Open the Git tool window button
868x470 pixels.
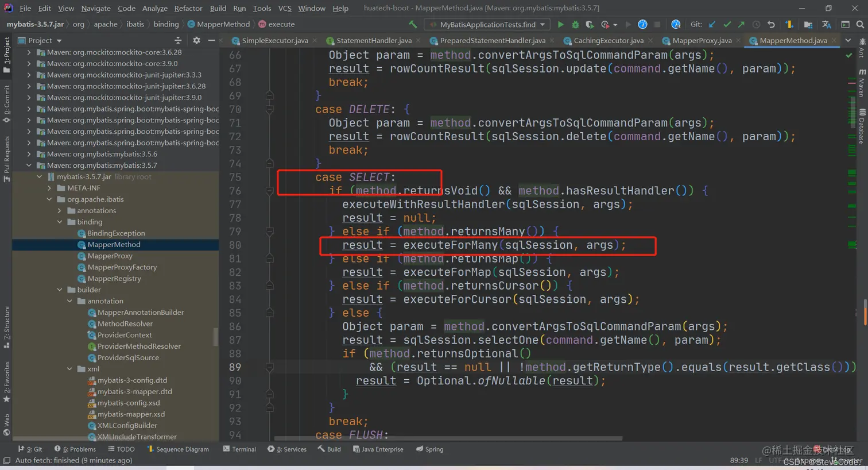coord(30,449)
